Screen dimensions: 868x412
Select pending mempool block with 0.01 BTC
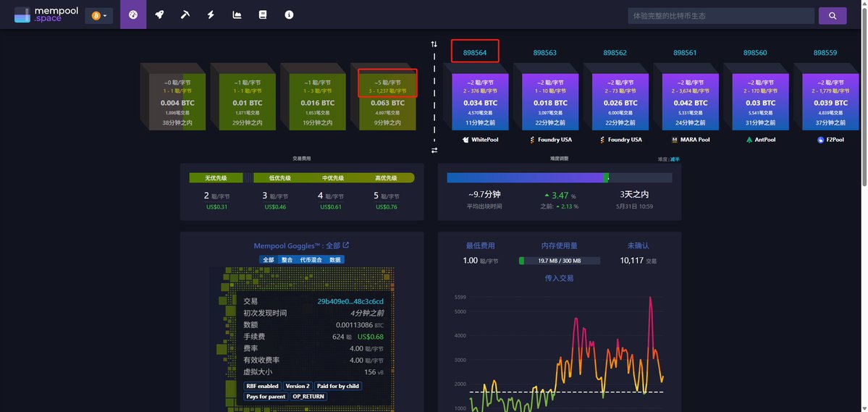(x=248, y=102)
